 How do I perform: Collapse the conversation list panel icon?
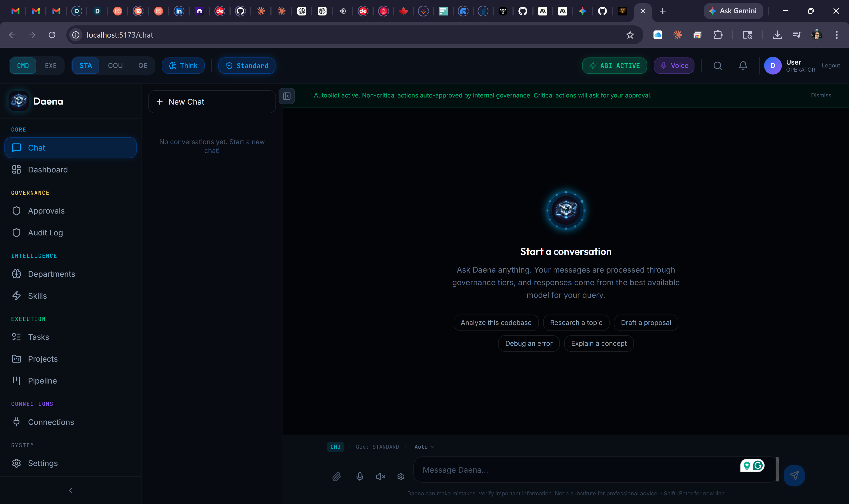click(287, 96)
